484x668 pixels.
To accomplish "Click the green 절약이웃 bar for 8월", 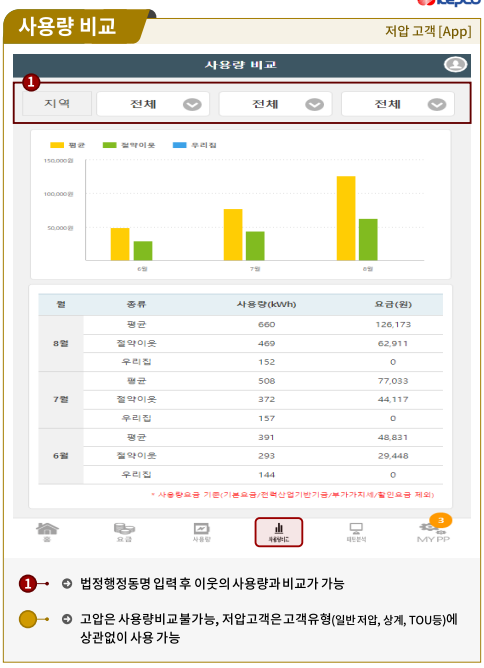I will 368,239.
